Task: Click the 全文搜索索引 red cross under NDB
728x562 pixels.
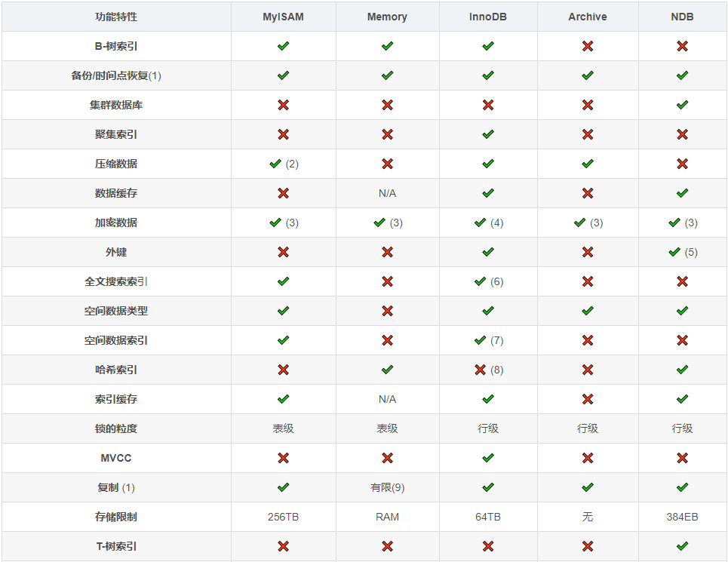Action: click(682, 281)
